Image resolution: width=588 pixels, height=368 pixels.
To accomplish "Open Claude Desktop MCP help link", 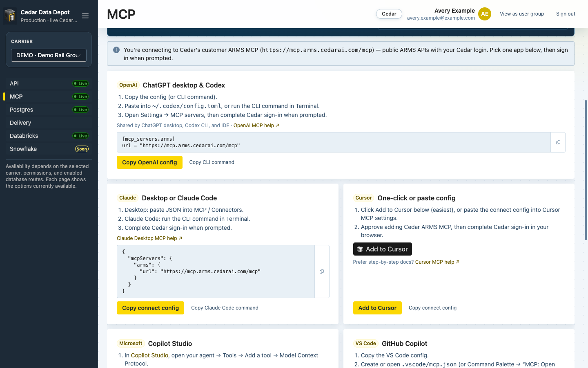I will pos(149,238).
